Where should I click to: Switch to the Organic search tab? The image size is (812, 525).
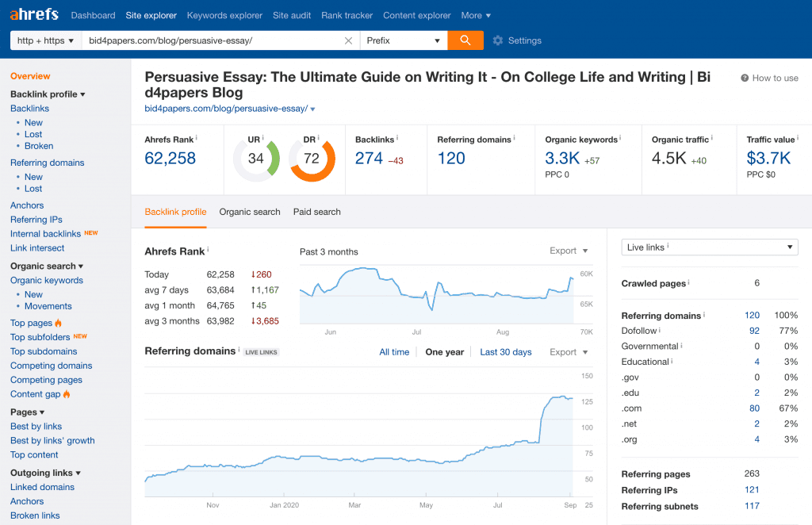250,212
